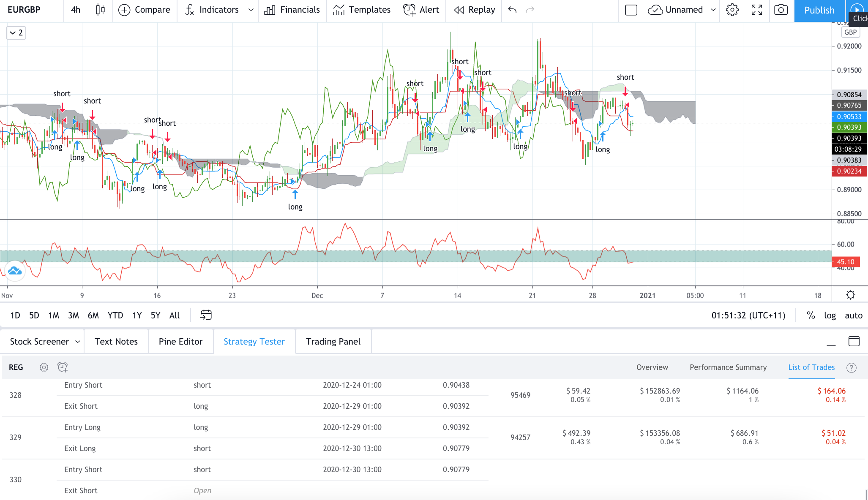
Task: Expand the Stock Screener dropdown arrow
Action: tap(78, 342)
